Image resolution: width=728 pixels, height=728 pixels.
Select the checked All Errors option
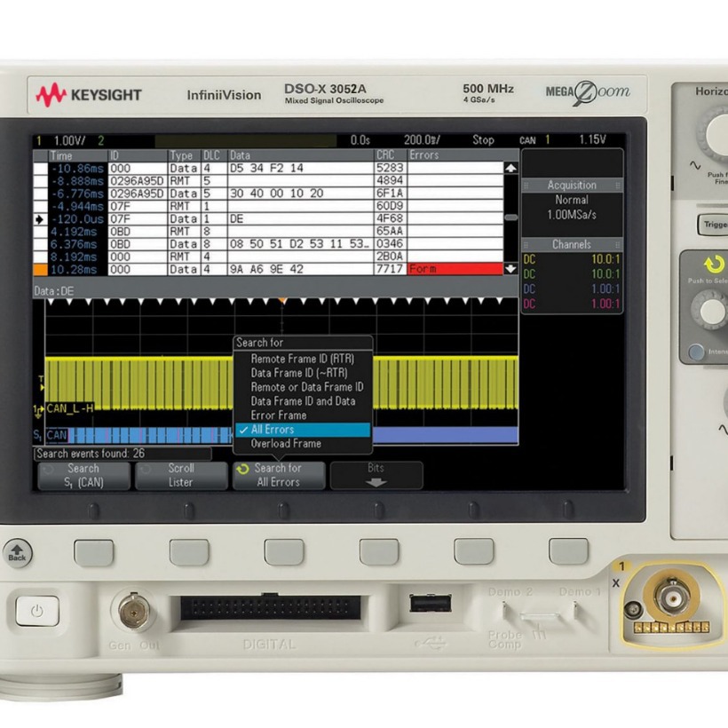[x=303, y=430]
